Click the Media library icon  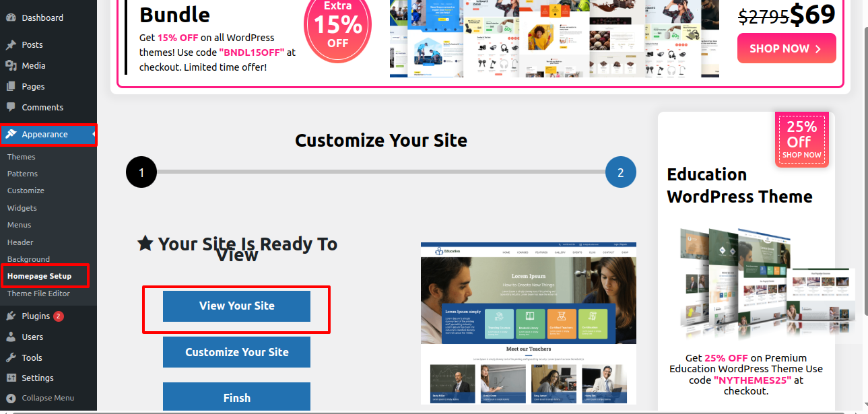pos(11,66)
